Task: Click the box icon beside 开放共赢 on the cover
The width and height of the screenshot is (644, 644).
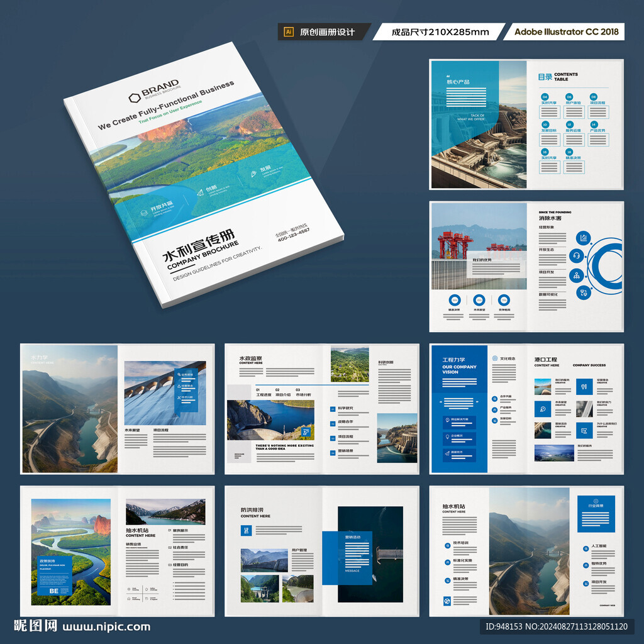Action: (144, 213)
